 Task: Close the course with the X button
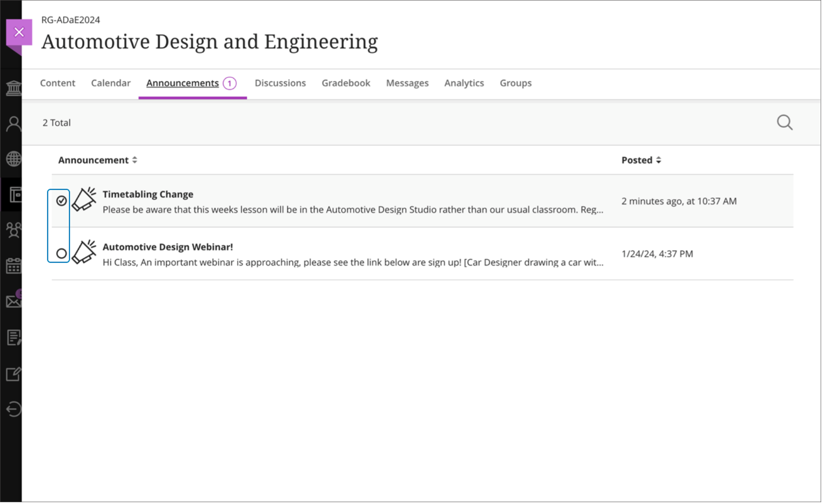(x=19, y=32)
